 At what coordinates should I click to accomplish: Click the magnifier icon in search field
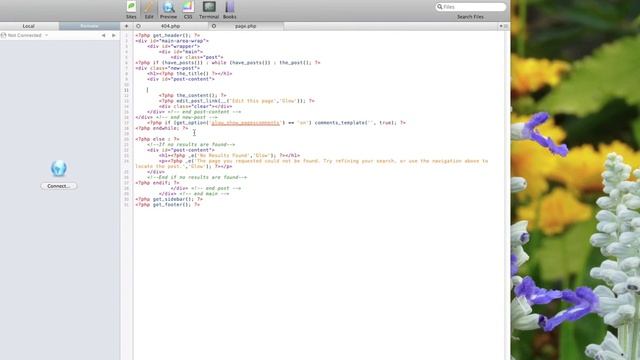440,7
